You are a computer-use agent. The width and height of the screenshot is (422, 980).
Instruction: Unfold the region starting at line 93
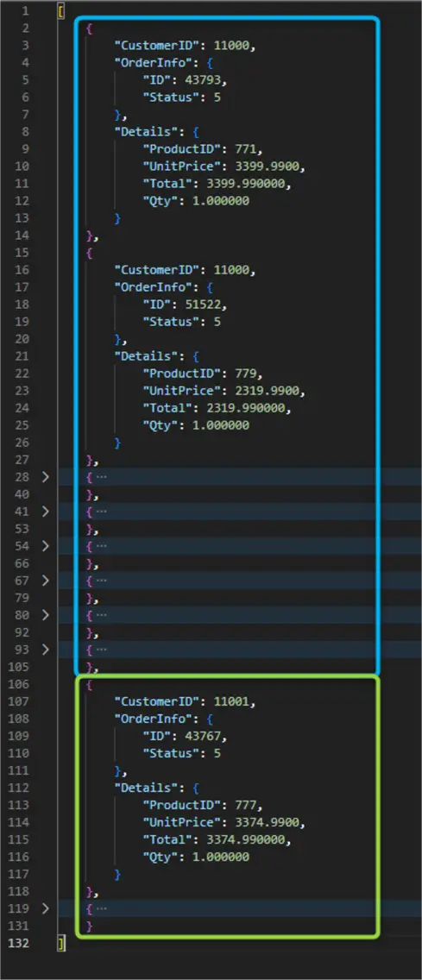[x=45, y=650]
